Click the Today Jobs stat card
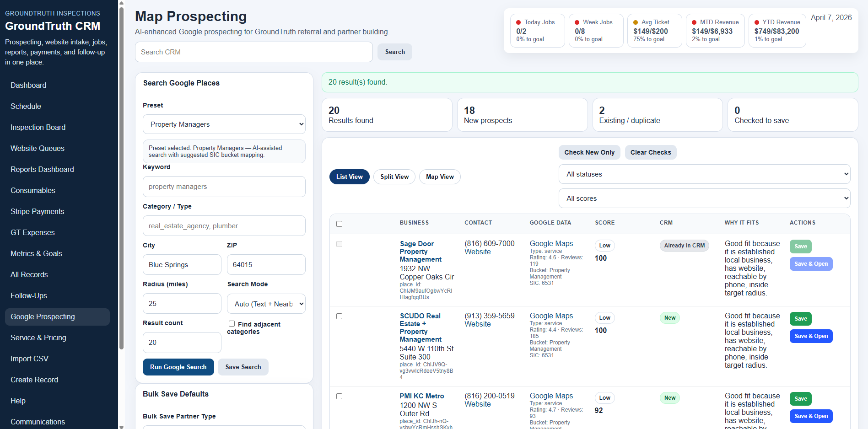The height and width of the screenshot is (429, 868). (538, 31)
